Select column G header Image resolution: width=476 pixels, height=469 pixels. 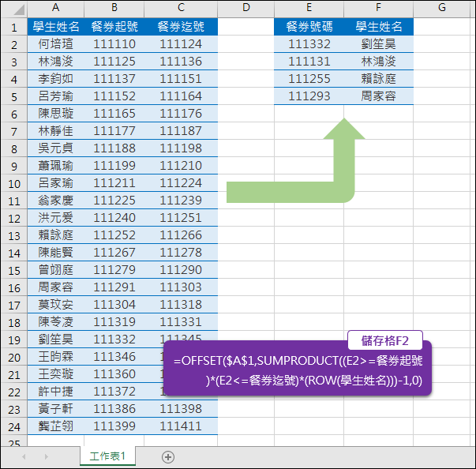pyautogui.click(x=442, y=8)
